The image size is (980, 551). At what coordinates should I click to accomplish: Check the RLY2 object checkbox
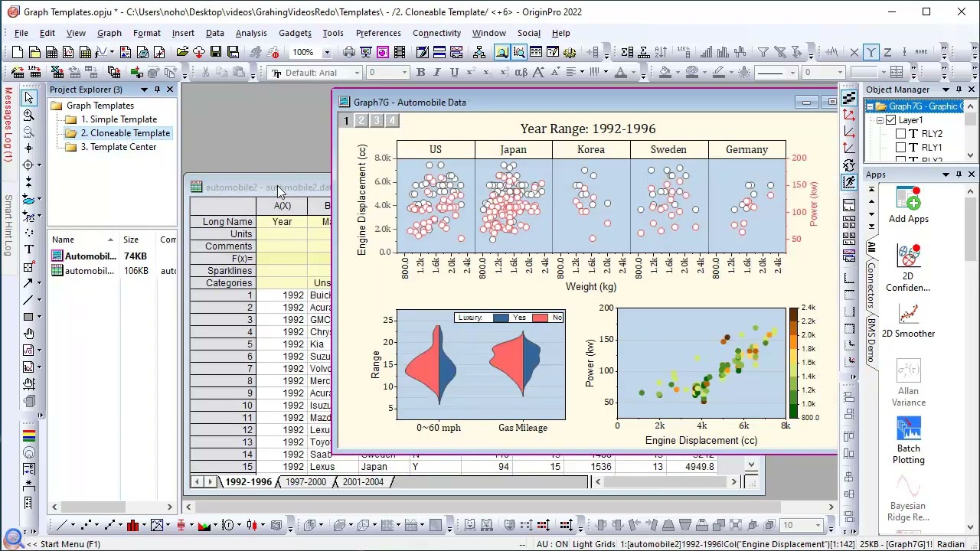(901, 134)
